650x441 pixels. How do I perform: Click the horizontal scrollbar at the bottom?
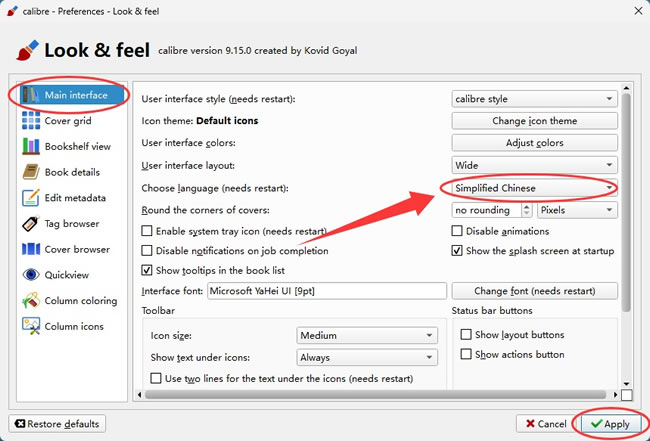(x=376, y=395)
